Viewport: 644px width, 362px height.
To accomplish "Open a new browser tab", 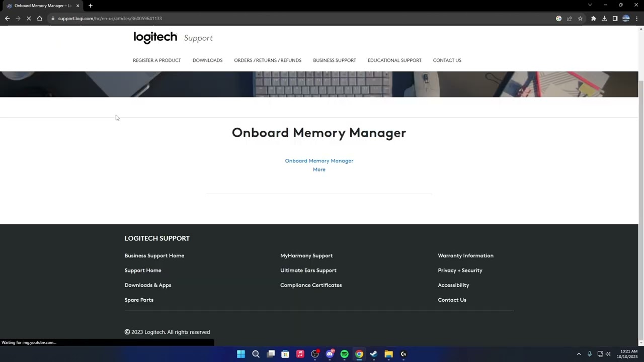I will pos(91,6).
